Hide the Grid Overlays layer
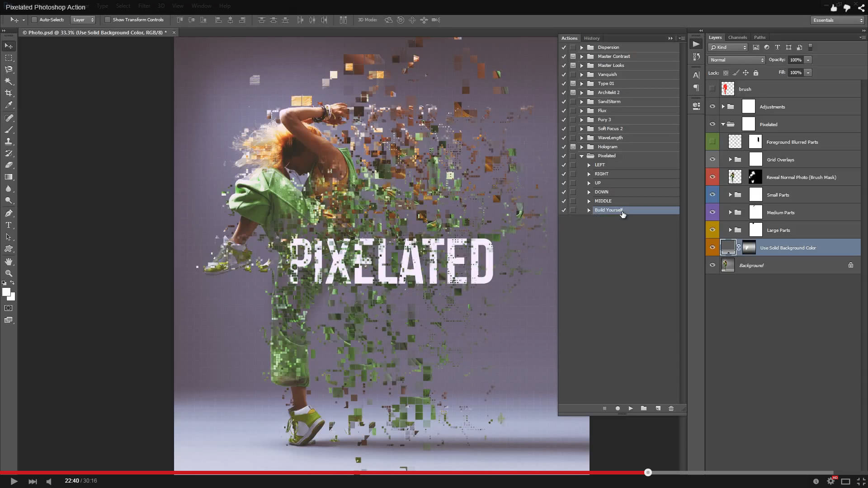This screenshot has width=868, height=488. (x=713, y=159)
